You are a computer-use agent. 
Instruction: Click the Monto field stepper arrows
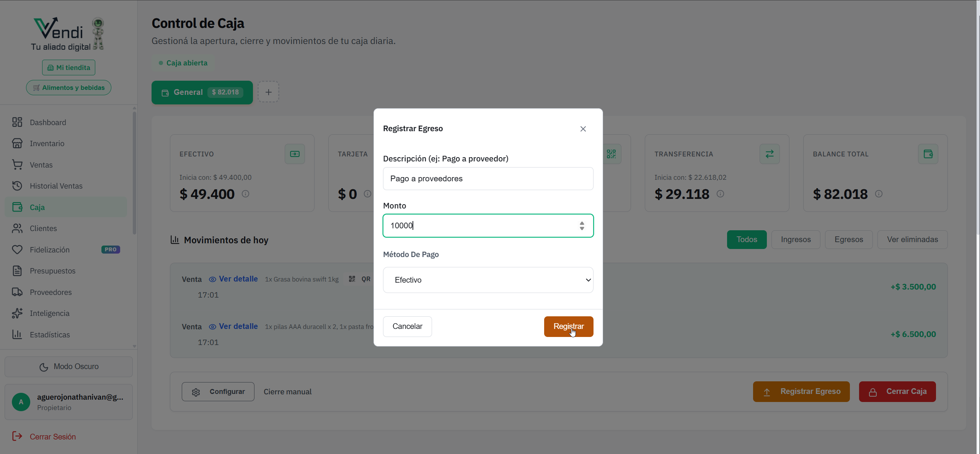(582, 226)
